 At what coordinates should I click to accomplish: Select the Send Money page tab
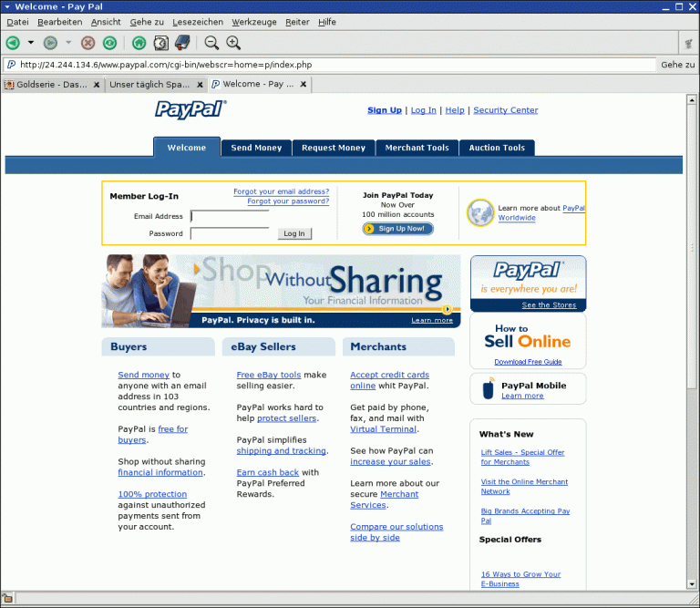click(256, 148)
